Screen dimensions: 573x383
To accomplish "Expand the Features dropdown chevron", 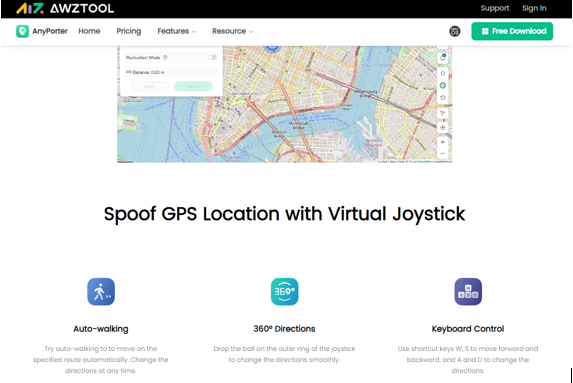I will tap(194, 32).
